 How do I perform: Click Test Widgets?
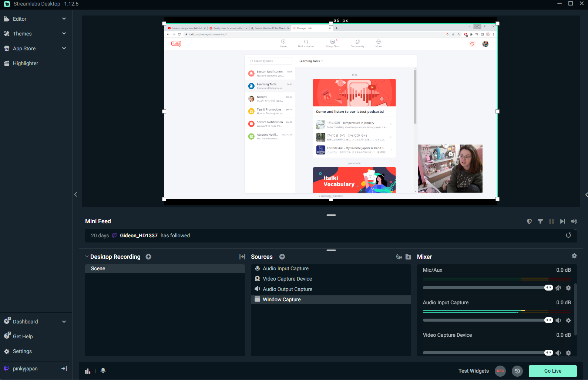tap(474, 371)
